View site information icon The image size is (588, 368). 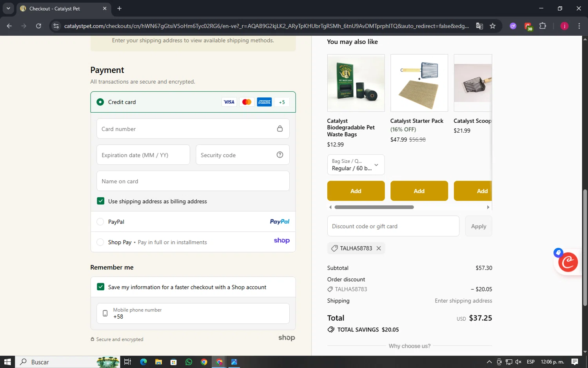(x=56, y=26)
